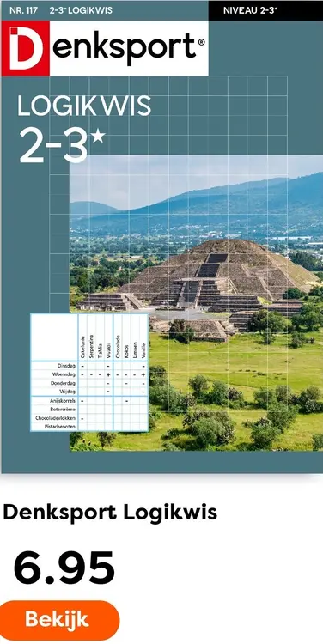Viewport: 323px width, 644px height.
Task: Select the 6.95 price text
Action: [64, 568]
